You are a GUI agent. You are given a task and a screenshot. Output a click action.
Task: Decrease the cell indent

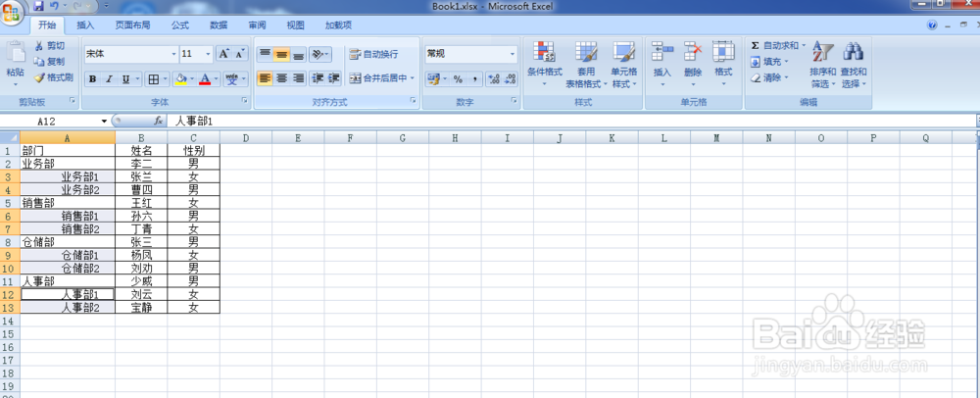pos(318,78)
